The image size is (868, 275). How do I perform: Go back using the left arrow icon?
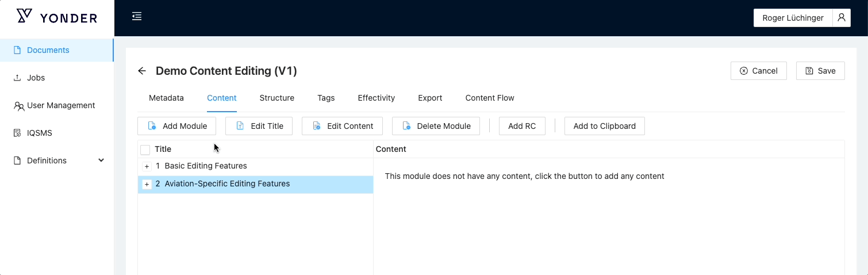tap(142, 71)
